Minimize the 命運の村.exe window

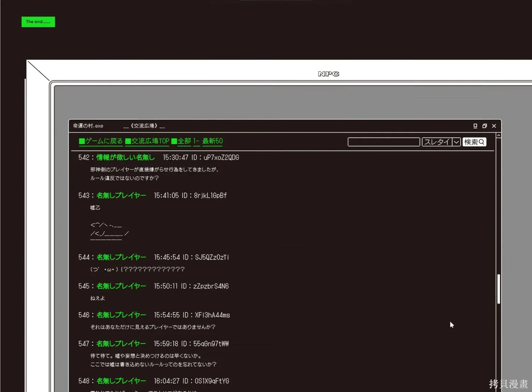(475, 126)
